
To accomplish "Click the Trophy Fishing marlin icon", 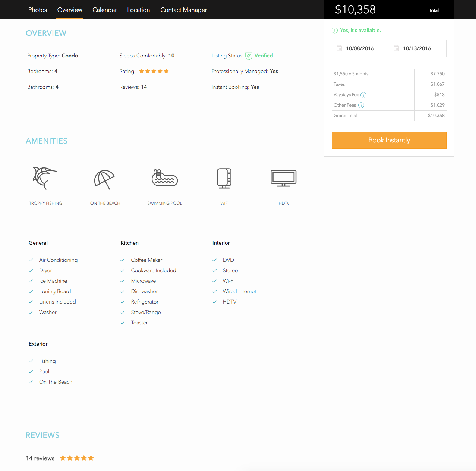I will [x=45, y=178].
